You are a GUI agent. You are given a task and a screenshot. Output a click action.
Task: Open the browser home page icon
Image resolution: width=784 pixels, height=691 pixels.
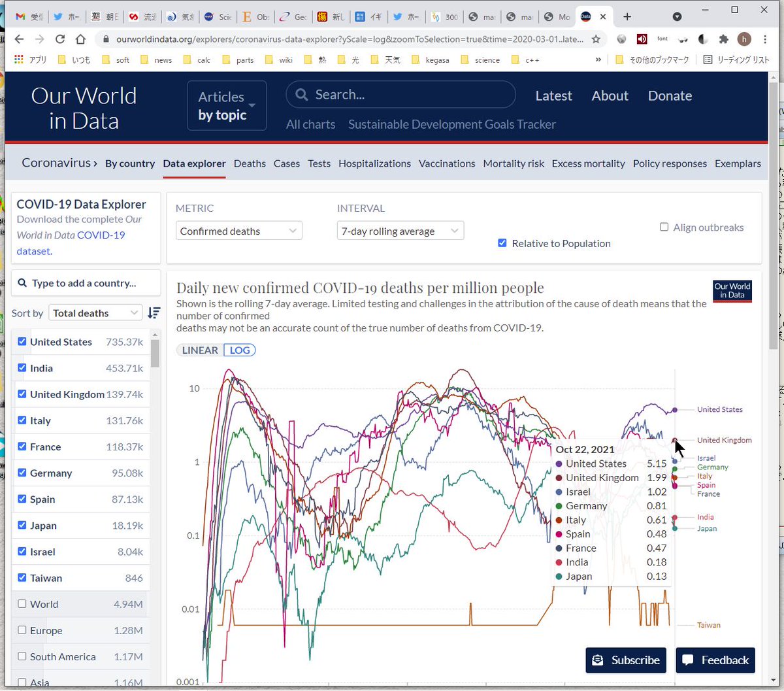[x=80, y=39]
